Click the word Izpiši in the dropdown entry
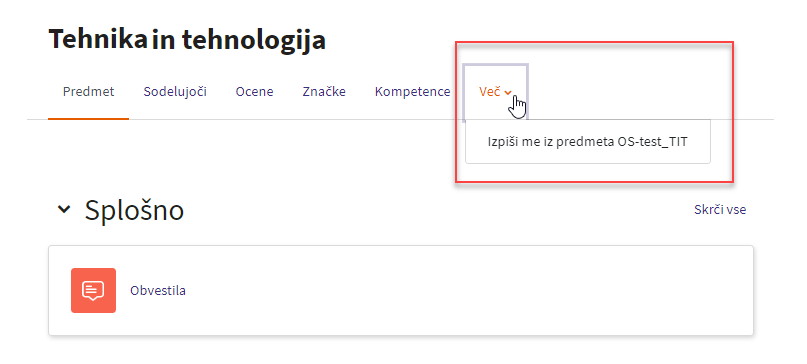 point(500,142)
